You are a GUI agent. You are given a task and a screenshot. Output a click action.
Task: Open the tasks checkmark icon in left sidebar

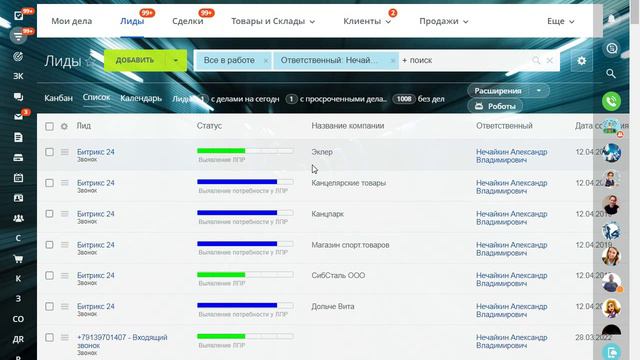tap(18, 16)
